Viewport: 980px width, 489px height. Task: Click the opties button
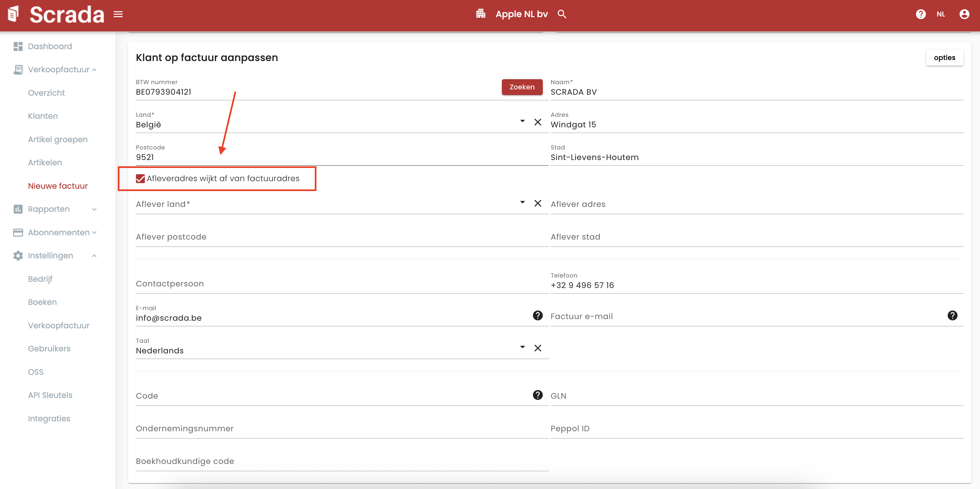coord(944,58)
